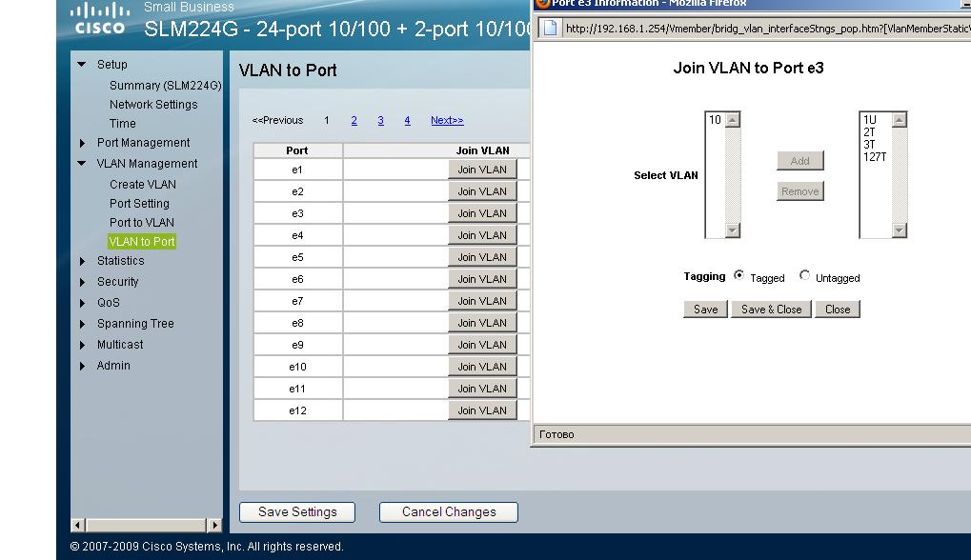
Task: Click the popup URL address field
Action: [768, 29]
